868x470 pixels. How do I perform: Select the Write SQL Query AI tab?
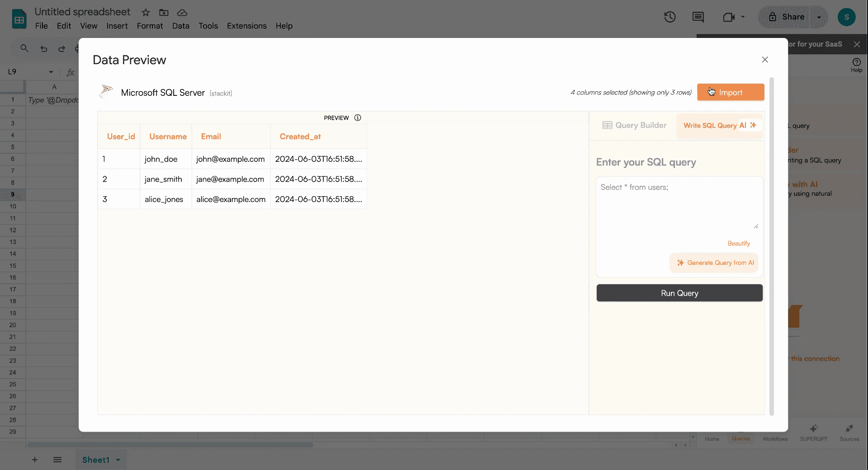pyautogui.click(x=720, y=125)
